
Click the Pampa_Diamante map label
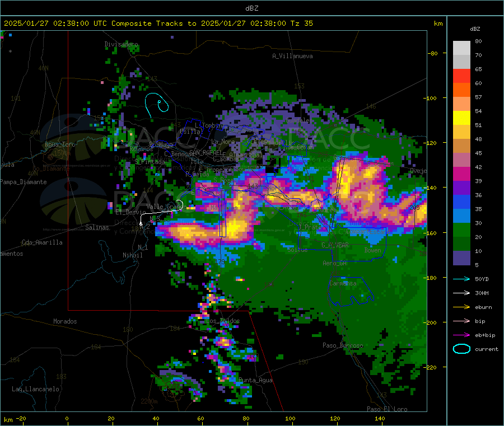pos(23,182)
